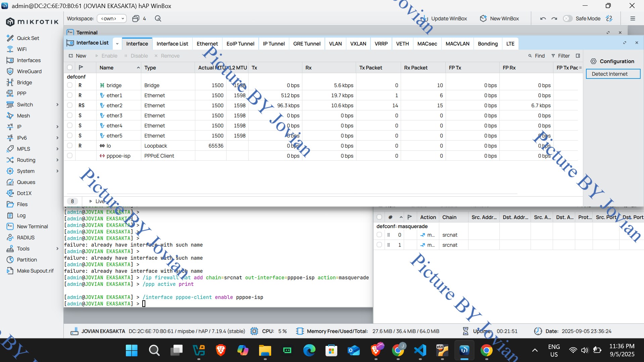Open Windows taskbar Search
This screenshot has width=644, height=362.
pyautogui.click(x=154, y=351)
